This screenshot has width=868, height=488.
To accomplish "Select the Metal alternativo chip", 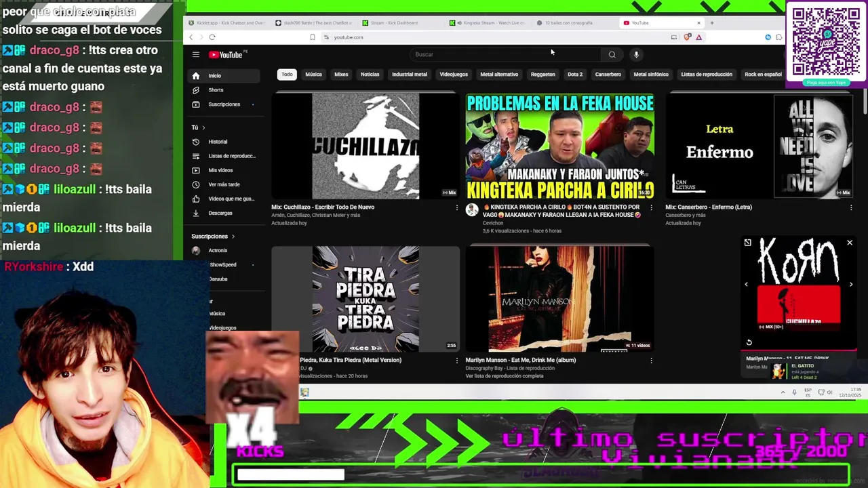I will [x=499, y=75].
